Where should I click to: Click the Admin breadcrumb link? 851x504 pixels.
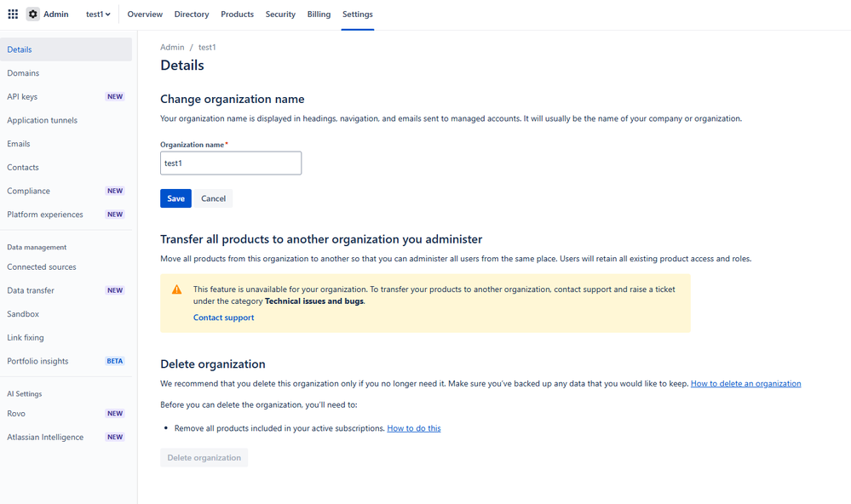[172, 48]
